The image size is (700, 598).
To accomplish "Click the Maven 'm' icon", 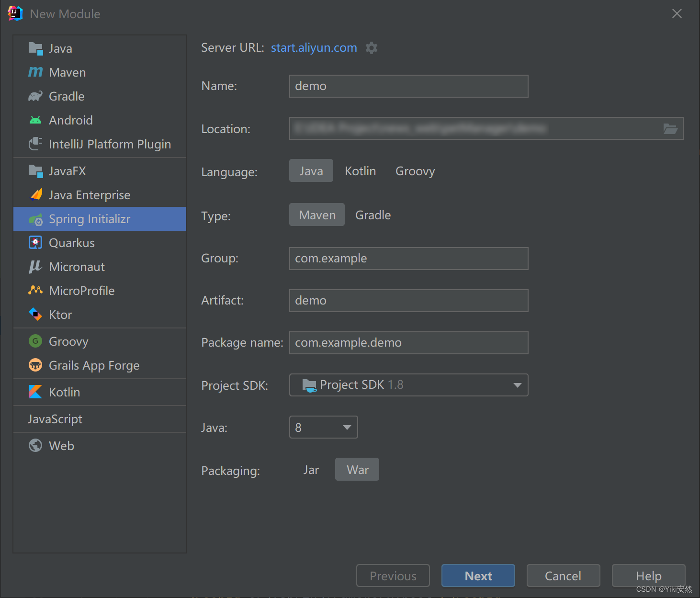I will pyautogui.click(x=35, y=72).
